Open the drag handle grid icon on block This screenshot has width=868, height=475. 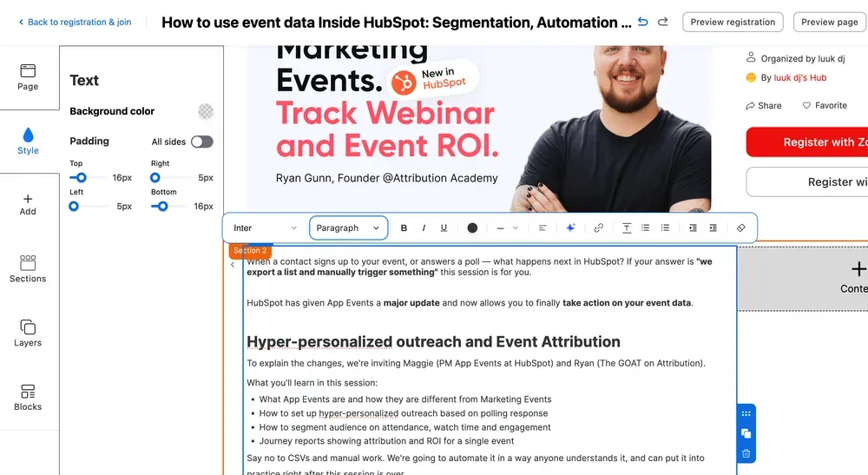(x=746, y=413)
